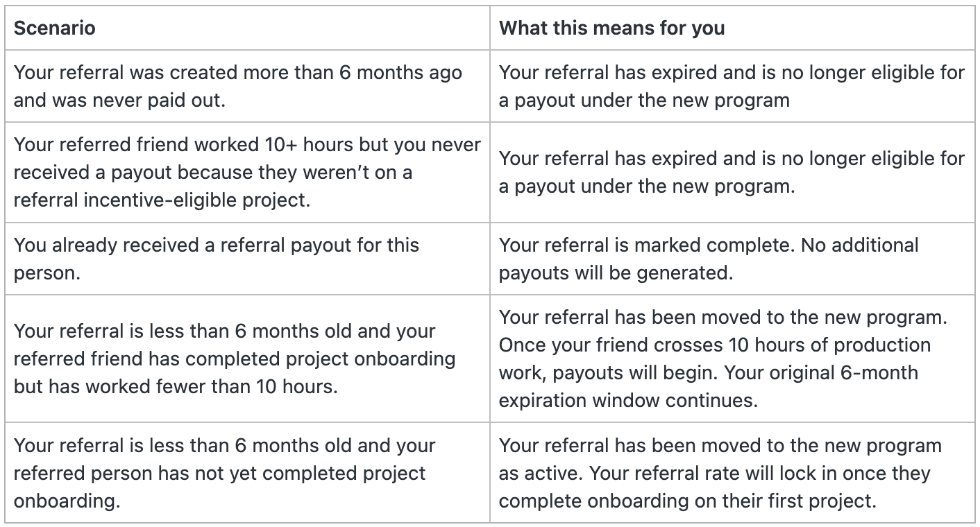Click the word 'onboarding.' ending the last scenario
980x527 pixels.
(67, 501)
